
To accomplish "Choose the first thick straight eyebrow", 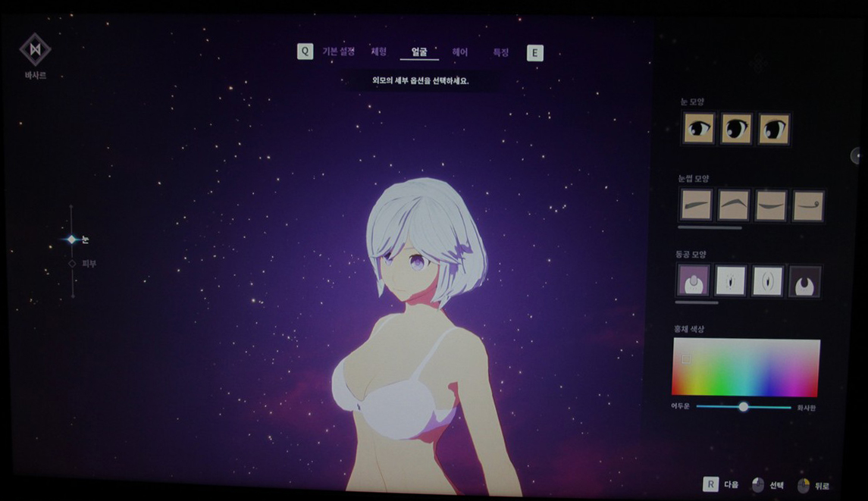I will point(696,205).
